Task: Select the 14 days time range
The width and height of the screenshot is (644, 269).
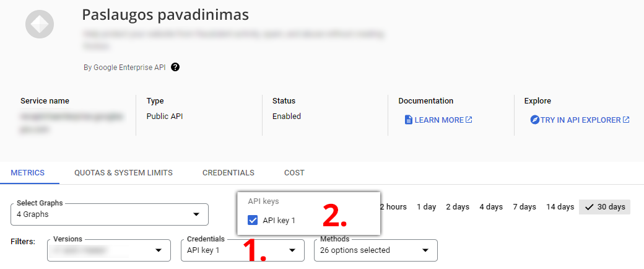Action: pyautogui.click(x=560, y=207)
